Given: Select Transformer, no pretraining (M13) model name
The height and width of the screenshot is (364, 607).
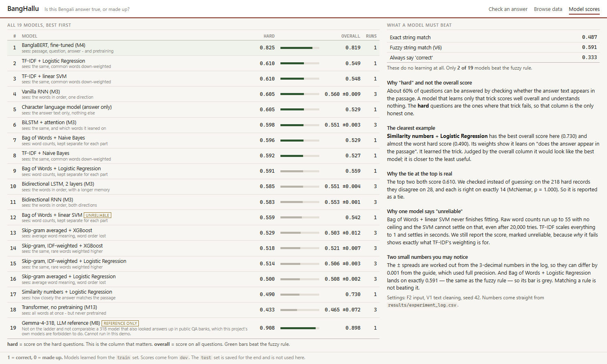Looking at the screenshot, I should pos(59,307).
